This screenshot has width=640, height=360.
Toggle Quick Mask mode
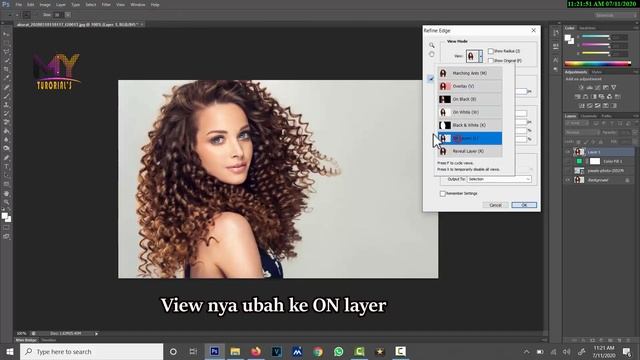pyautogui.click(x=6, y=228)
